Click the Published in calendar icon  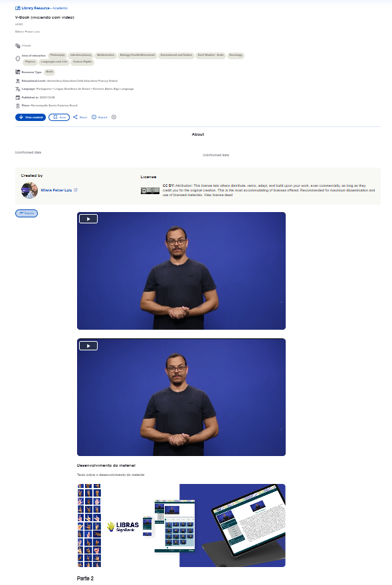click(x=17, y=97)
